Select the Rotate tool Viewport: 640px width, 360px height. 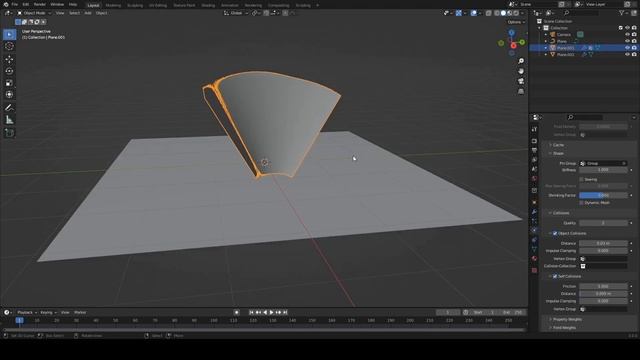[9, 71]
